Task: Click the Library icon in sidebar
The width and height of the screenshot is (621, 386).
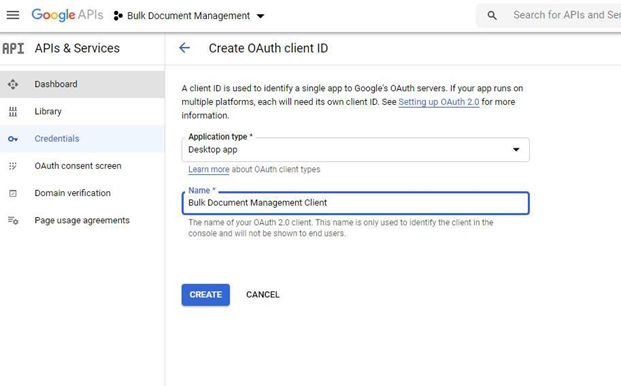Action: click(13, 112)
